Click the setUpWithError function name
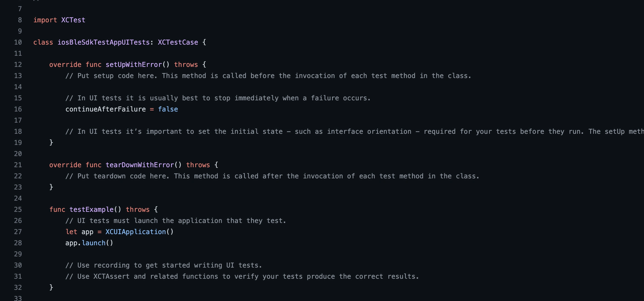Screen dimensions: 644x301 134,65
